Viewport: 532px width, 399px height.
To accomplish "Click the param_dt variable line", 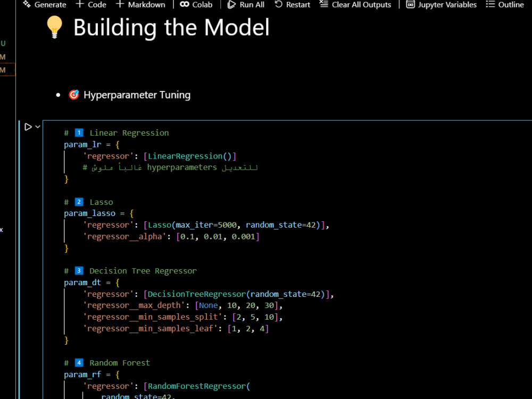I will click(x=92, y=282).
